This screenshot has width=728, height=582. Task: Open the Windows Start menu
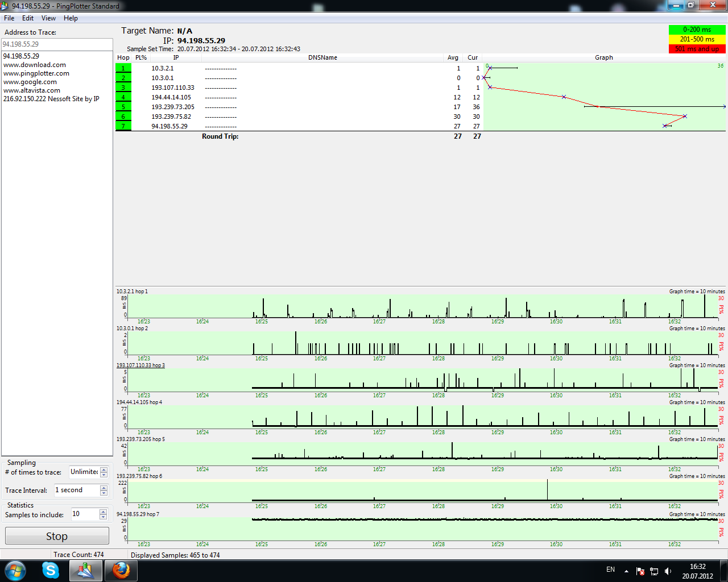coord(15,570)
